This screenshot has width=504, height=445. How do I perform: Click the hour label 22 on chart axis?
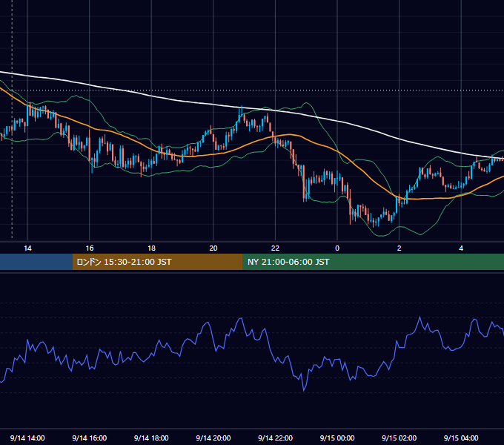click(x=275, y=248)
